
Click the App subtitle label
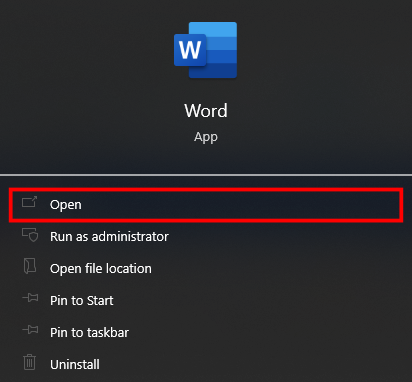click(x=206, y=137)
